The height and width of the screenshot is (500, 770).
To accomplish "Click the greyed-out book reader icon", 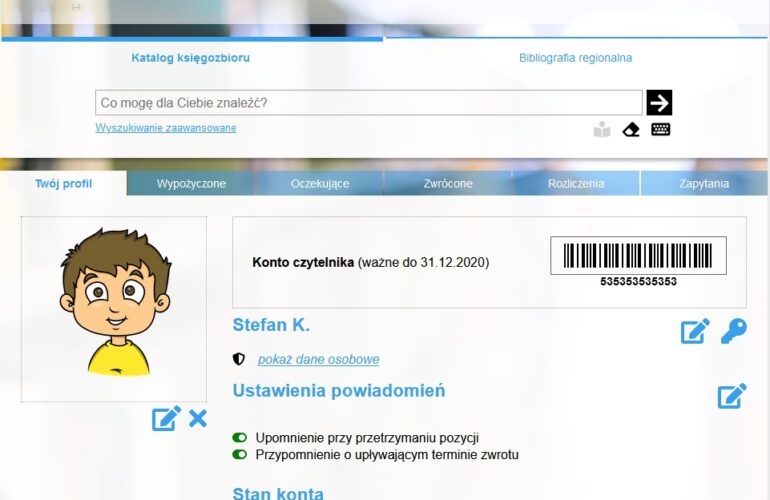I will 601,129.
